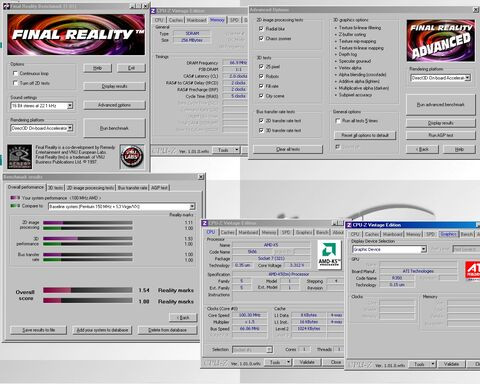Open the Bus transfer rate tab

pyautogui.click(x=132, y=188)
